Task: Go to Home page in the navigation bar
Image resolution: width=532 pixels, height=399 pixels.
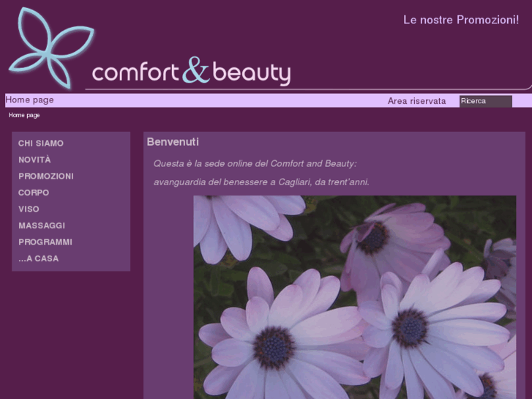Action: [29, 100]
